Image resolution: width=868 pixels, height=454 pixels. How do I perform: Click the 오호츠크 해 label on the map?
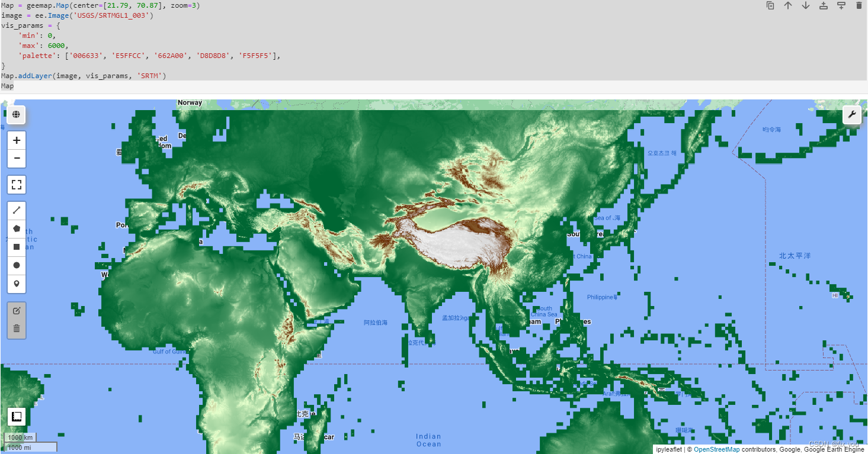[662, 153]
